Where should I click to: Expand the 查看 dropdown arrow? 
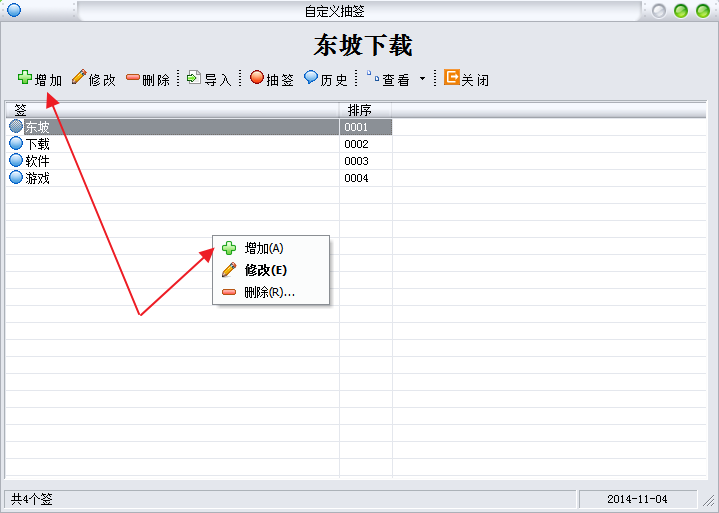422,79
